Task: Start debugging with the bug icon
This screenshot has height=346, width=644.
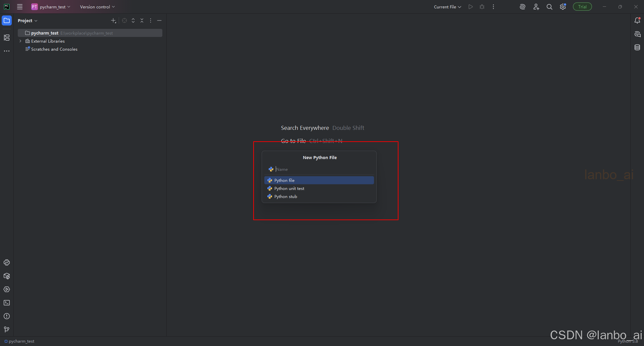Action: coord(482,6)
